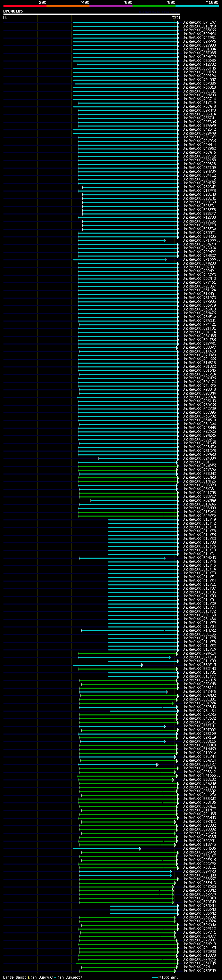Select label UniRef100_A1Y2J9
Screen dimensions: 222x980
[199, 103]
